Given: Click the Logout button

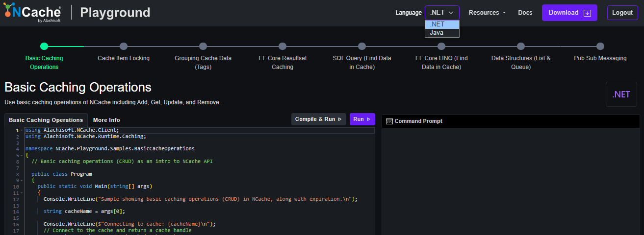Looking at the screenshot, I should coord(622,13).
